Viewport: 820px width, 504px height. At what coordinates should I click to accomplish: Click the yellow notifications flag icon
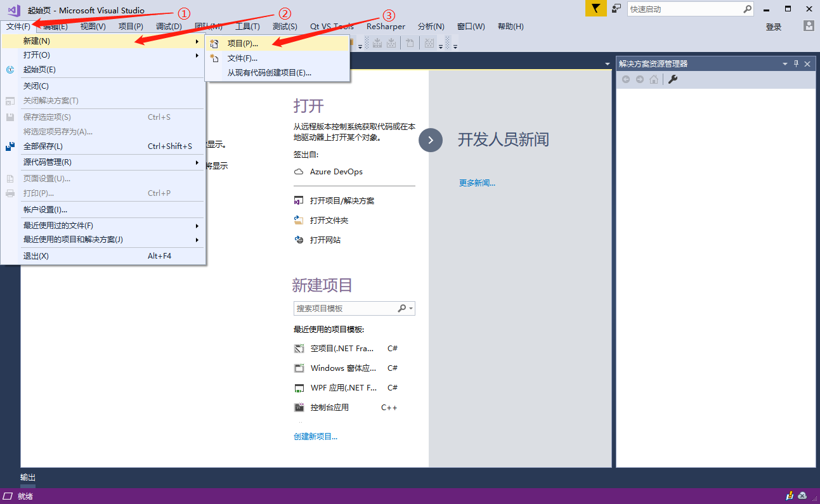point(595,8)
